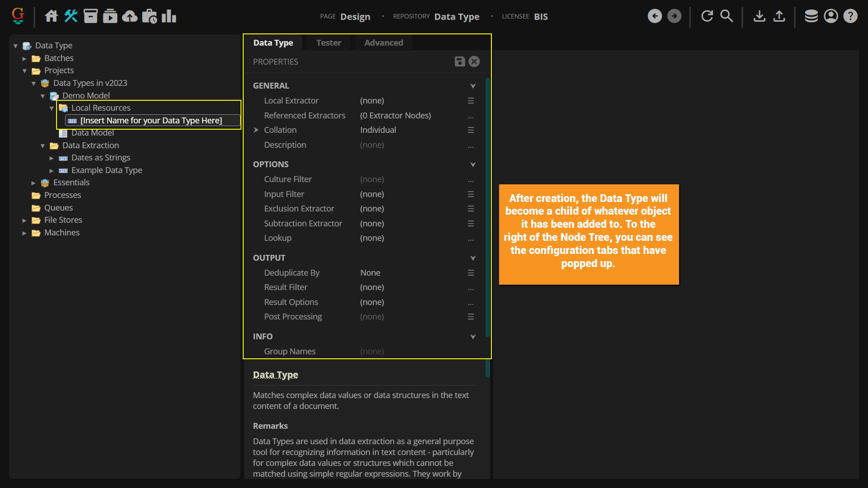The height and width of the screenshot is (488, 868).
Task: Click the refresh icon in top toolbar
Action: click(x=707, y=16)
